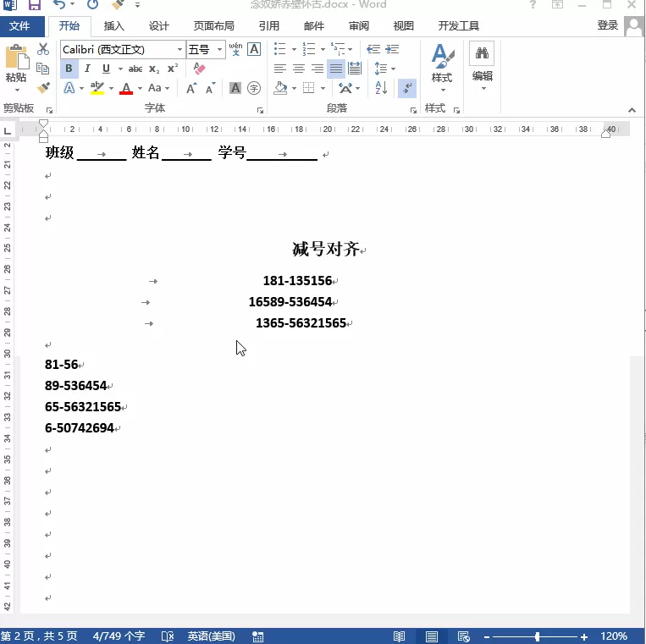
Task: Toggle show paragraph marks button
Action: [407, 88]
